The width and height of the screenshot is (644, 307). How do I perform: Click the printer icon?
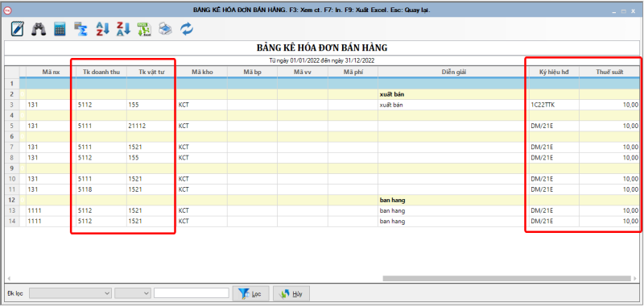coord(166,29)
